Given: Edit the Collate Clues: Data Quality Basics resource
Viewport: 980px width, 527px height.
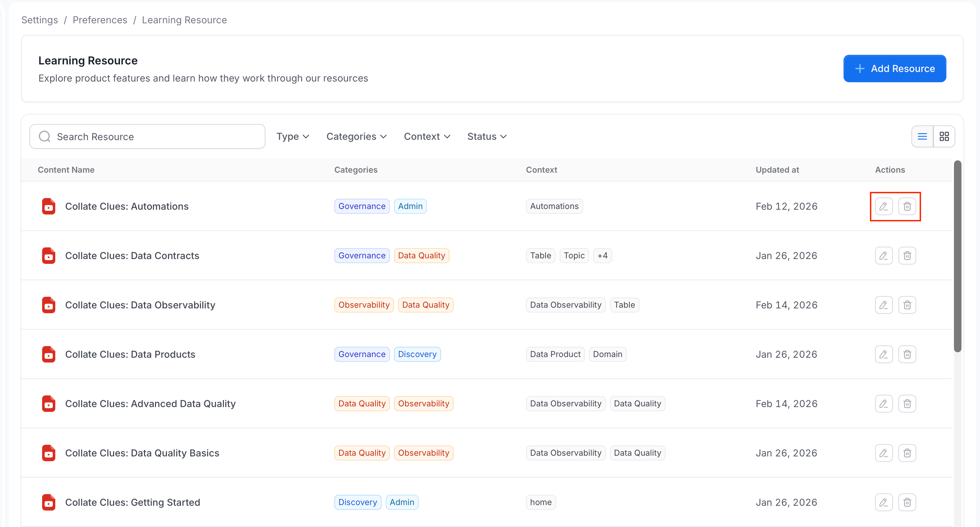Looking at the screenshot, I should 883,453.
